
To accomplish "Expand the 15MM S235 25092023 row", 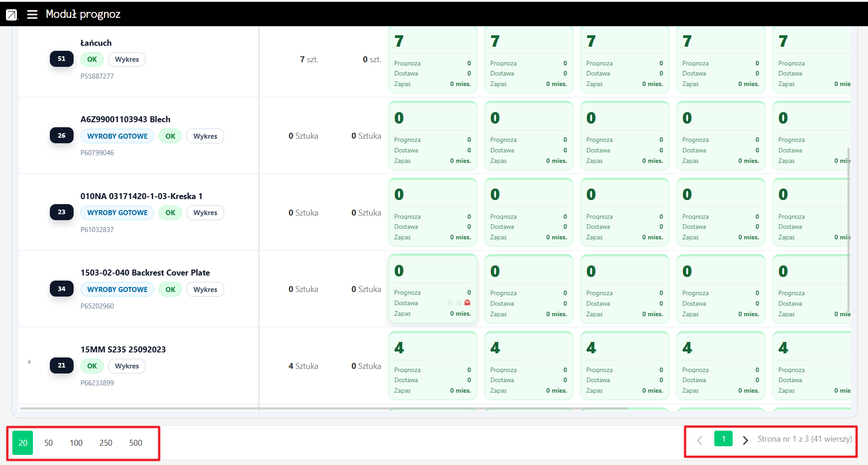I will tap(30, 362).
